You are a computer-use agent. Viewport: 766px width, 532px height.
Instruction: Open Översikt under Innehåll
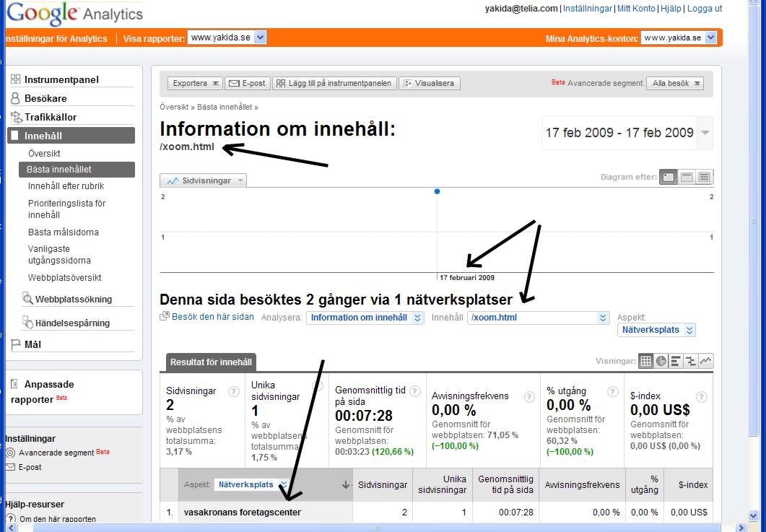[45, 154]
